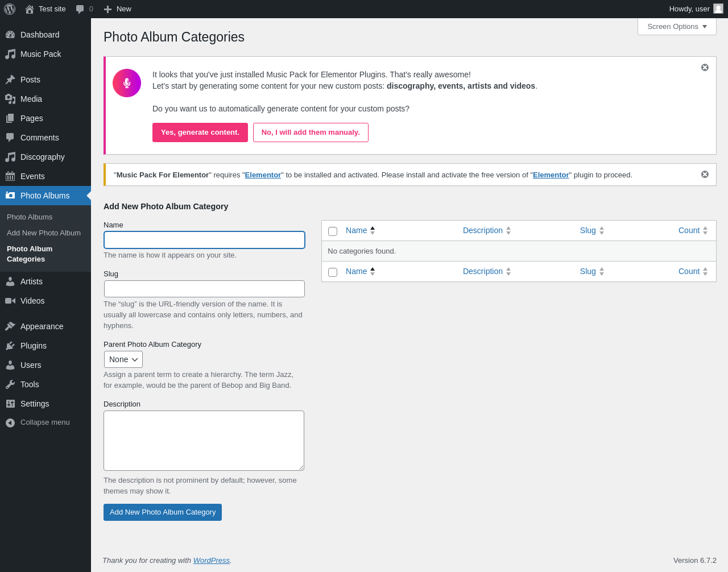Click the Videos camera icon
The height and width of the screenshot is (572, 728).
point(10,301)
